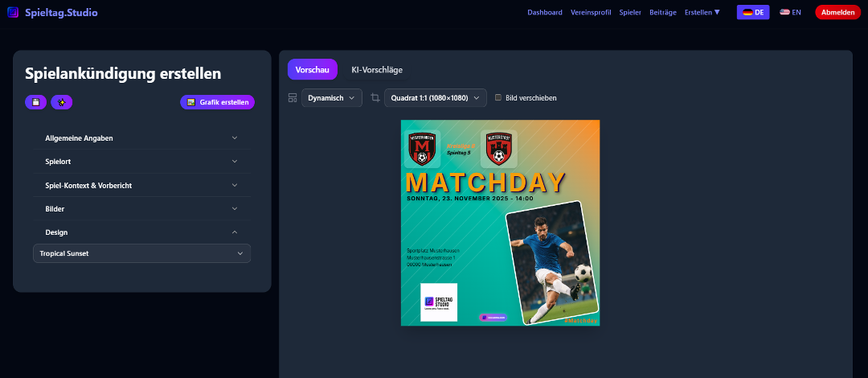
Task: Click the #Matchday hashtag in the preview
Action: 581,321
